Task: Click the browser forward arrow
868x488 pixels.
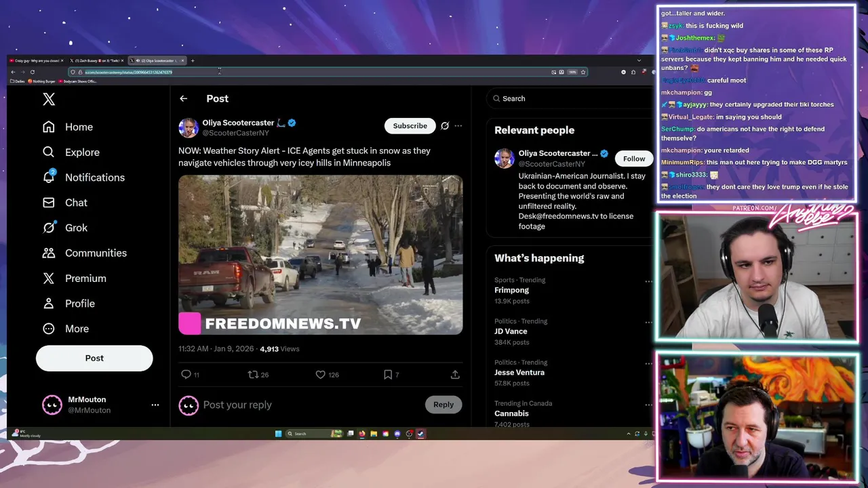Action: pyautogui.click(x=23, y=72)
